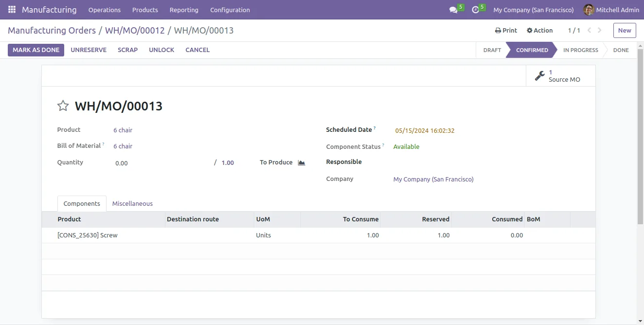This screenshot has width=644, height=325.
Task: Show help tooltip for Component Status
Action: tap(383, 145)
